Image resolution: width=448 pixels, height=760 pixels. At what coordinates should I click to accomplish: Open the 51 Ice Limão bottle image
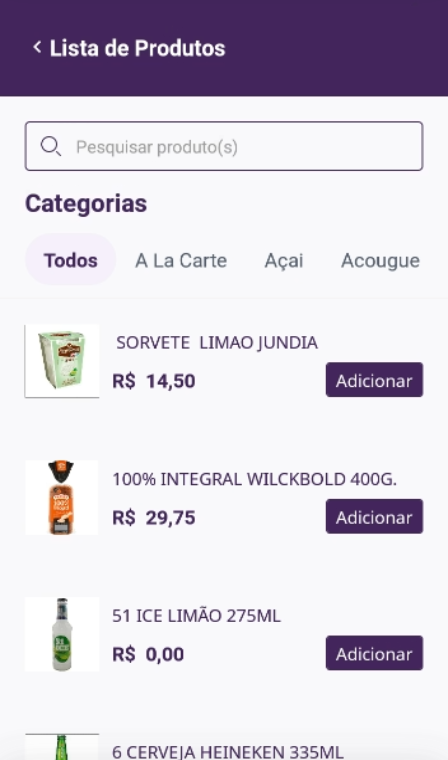tap(62, 634)
